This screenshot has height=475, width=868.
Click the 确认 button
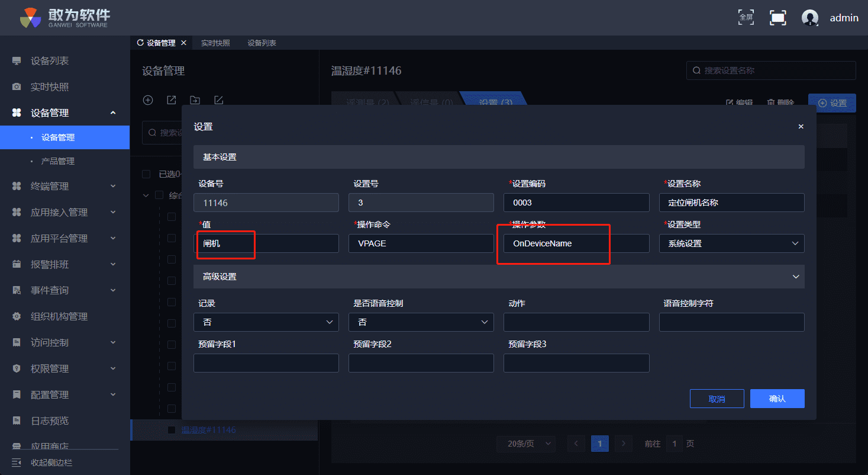(777, 399)
